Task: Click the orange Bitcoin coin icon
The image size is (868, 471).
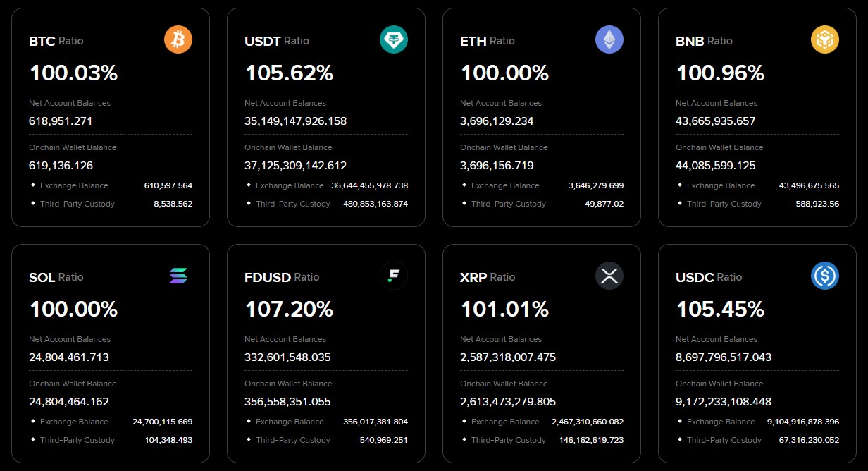Action: coord(178,40)
